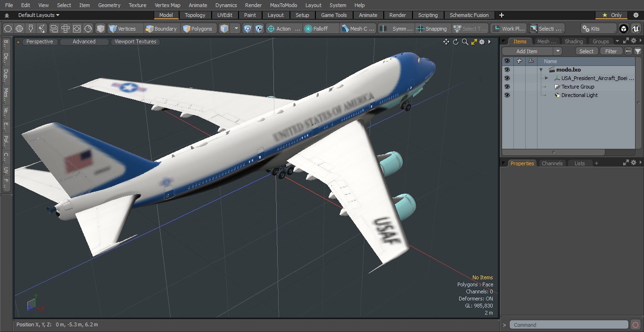Viewport: 644px width, 332px height.
Task: Open the Advanced shading style dropdown
Action: [x=84, y=41]
